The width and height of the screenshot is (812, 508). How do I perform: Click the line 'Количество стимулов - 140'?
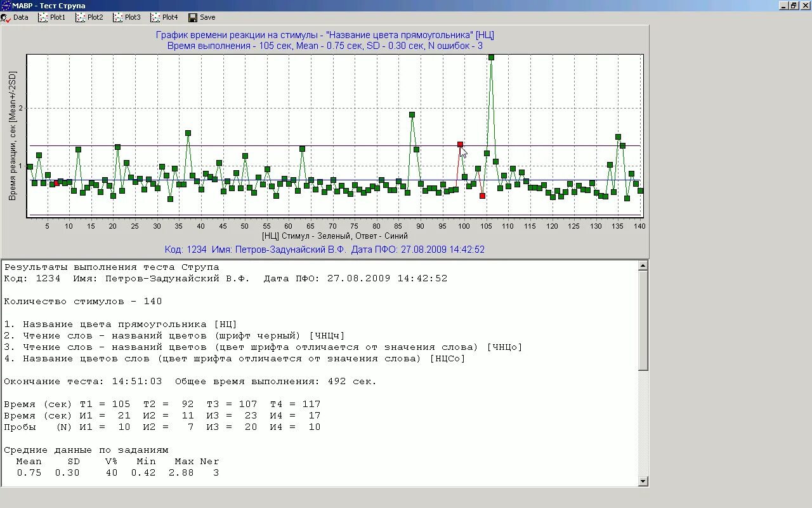[83, 302]
